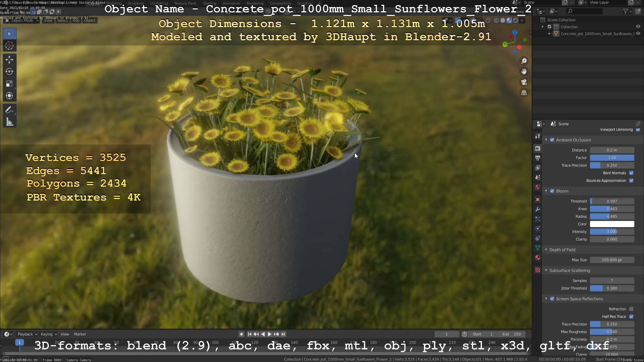Open the timeline Marker menu
Screen dimensions: 644x362
[x=80, y=334]
